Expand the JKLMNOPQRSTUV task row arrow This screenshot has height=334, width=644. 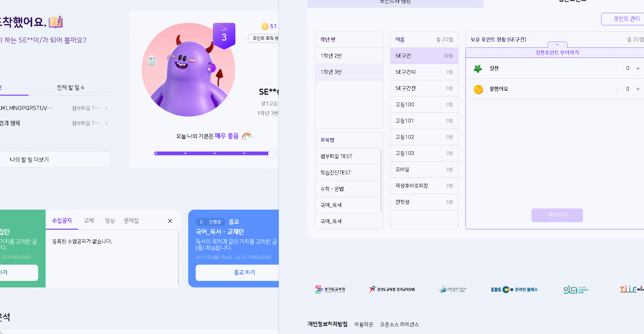pos(106,108)
